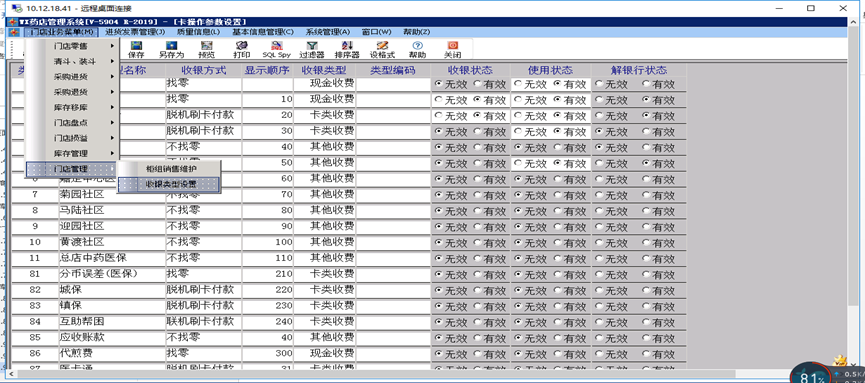Click the 保存 save toolbar icon
The height and width of the screenshot is (383, 865).
pos(136,50)
